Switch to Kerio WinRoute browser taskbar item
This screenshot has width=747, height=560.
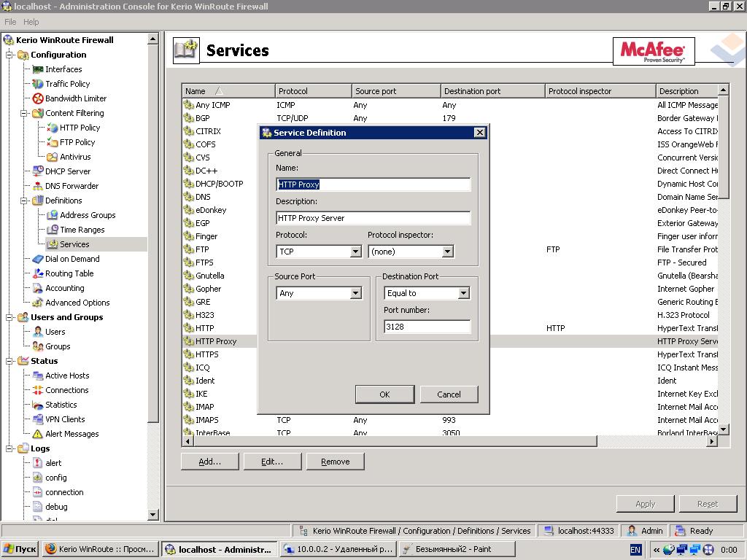point(100,549)
